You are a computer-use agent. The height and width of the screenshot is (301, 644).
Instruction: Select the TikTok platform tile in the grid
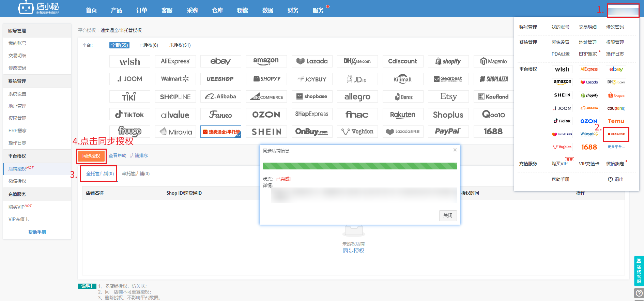129,115
